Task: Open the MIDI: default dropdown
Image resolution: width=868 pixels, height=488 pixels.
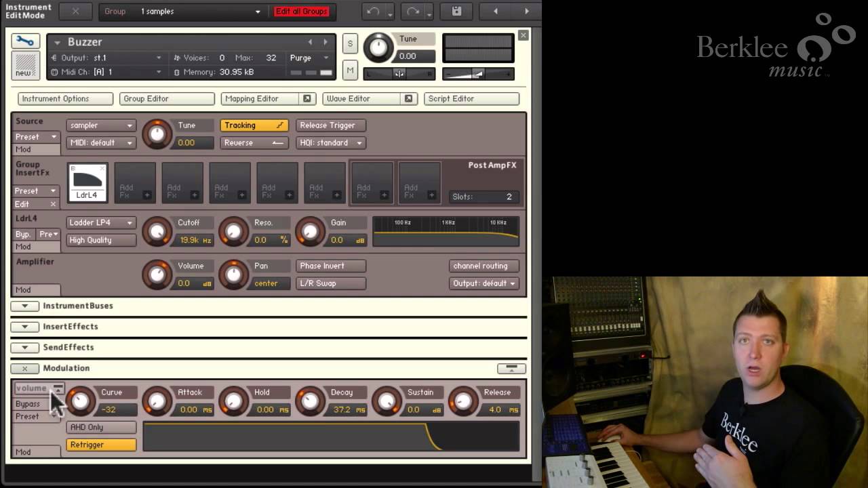Action: coord(101,143)
